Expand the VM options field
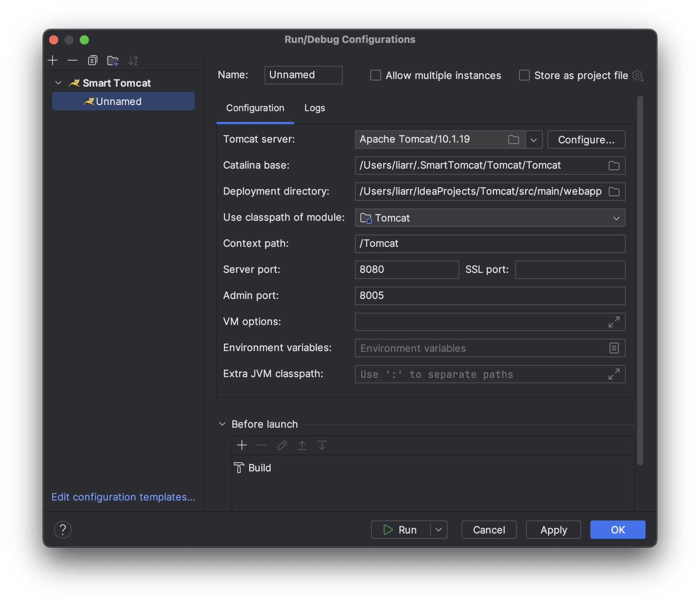 (x=614, y=322)
